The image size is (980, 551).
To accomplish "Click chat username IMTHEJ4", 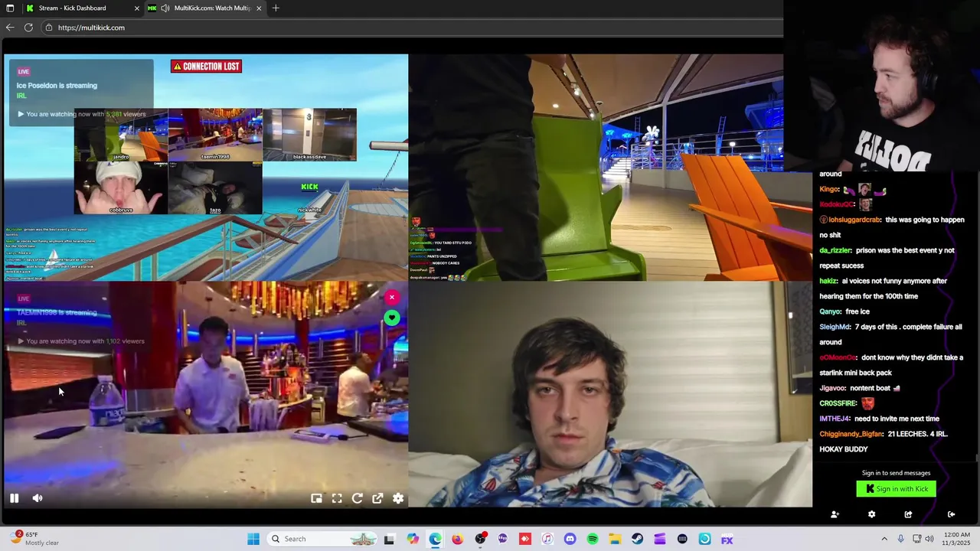I will coord(835,419).
